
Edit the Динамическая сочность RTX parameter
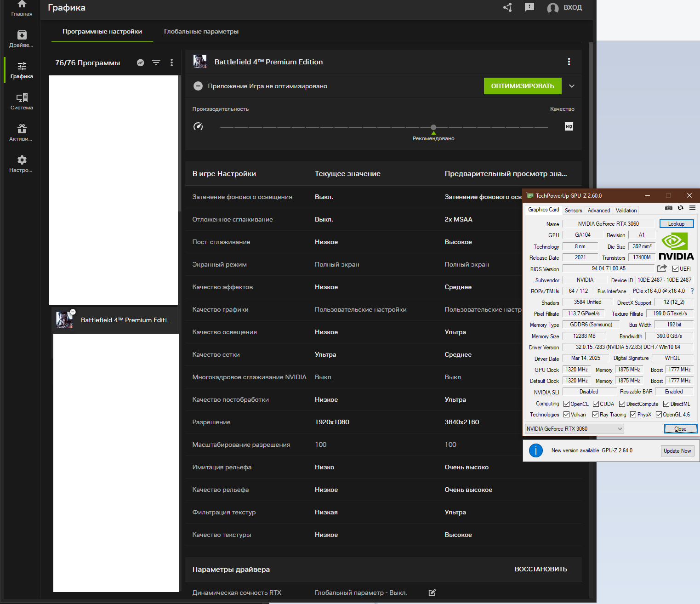pyautogui.click(x=432, y=593)
